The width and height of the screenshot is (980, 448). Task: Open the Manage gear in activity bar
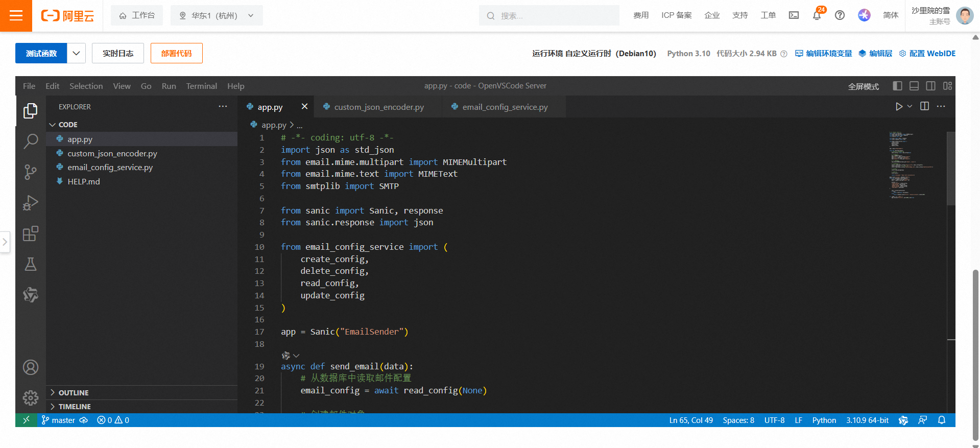31,398
